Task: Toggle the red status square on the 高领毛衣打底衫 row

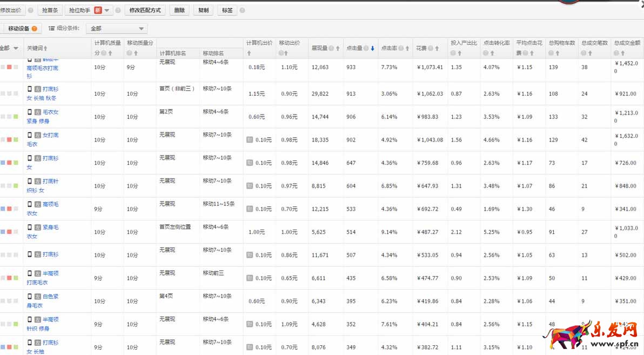Action: click(x=9, y=66)
